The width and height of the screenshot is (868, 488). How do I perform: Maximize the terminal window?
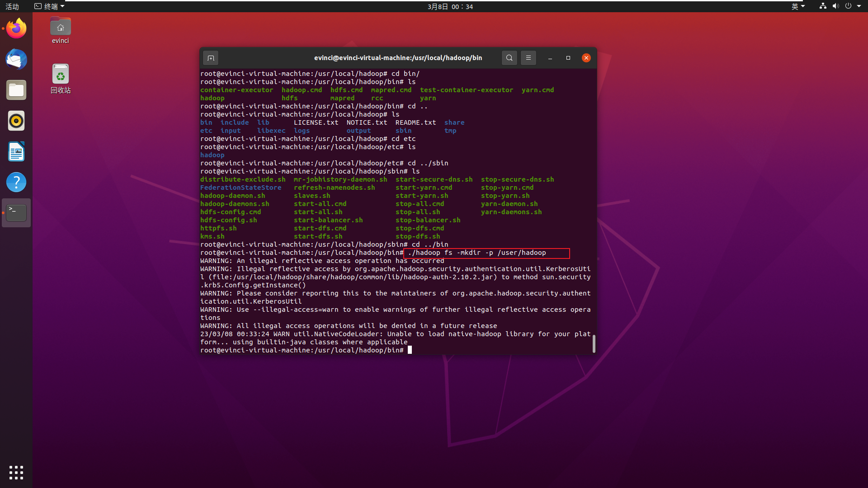pos(568,58)
